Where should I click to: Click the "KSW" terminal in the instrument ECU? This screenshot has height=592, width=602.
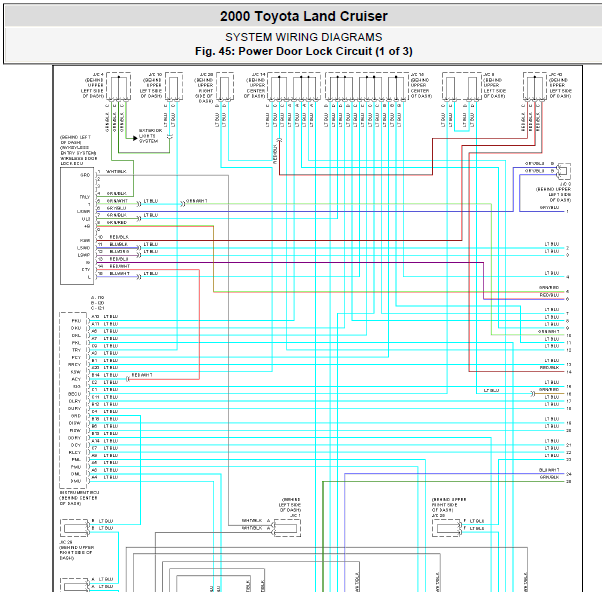76,372
